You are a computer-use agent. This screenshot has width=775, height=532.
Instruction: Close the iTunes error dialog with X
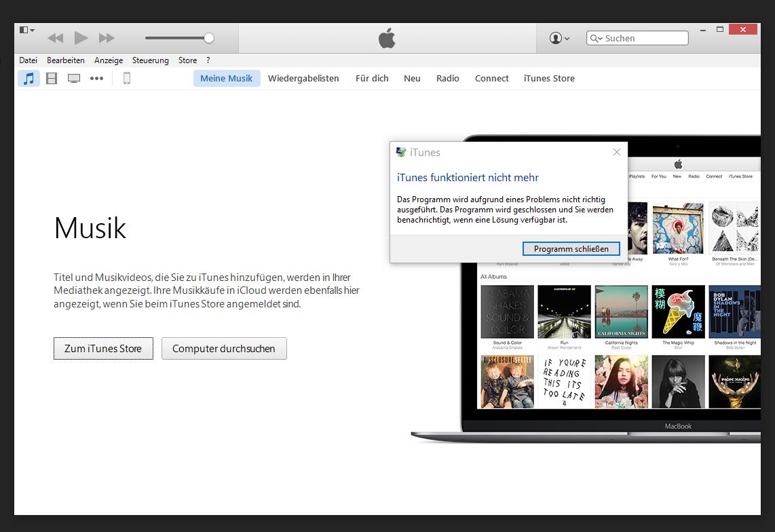(x=616, y=152)
